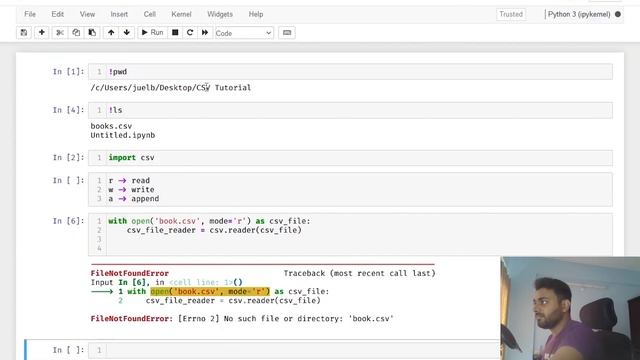
Task: Click the /c/Users/juelb/Desktop path output
Action: [171, 88]
